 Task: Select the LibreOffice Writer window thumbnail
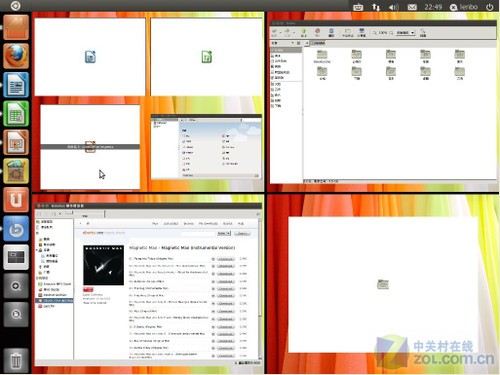tap(90, 57)
